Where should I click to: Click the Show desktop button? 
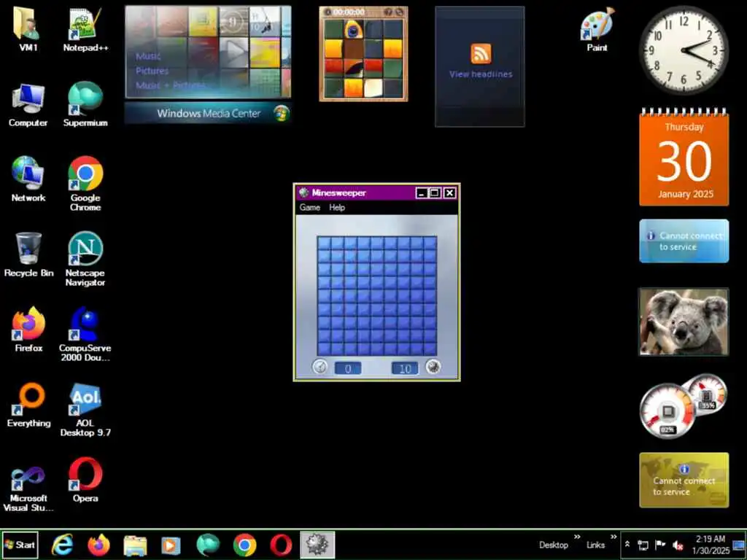click(x=739, y=545)
